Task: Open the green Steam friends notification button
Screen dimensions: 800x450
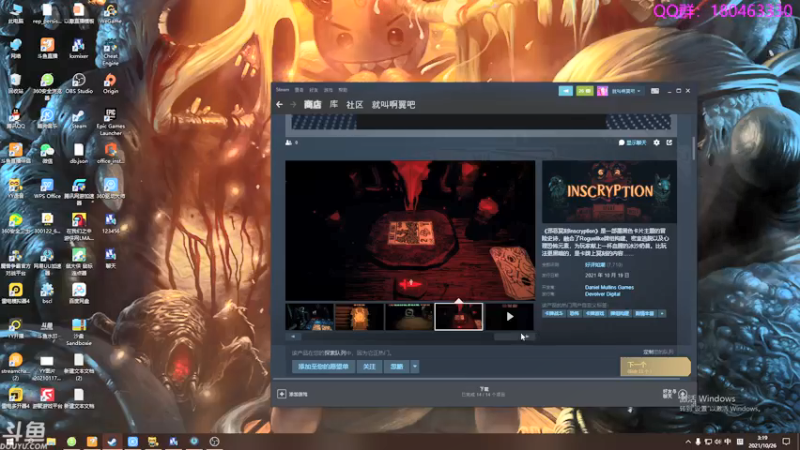Action: 585,91
